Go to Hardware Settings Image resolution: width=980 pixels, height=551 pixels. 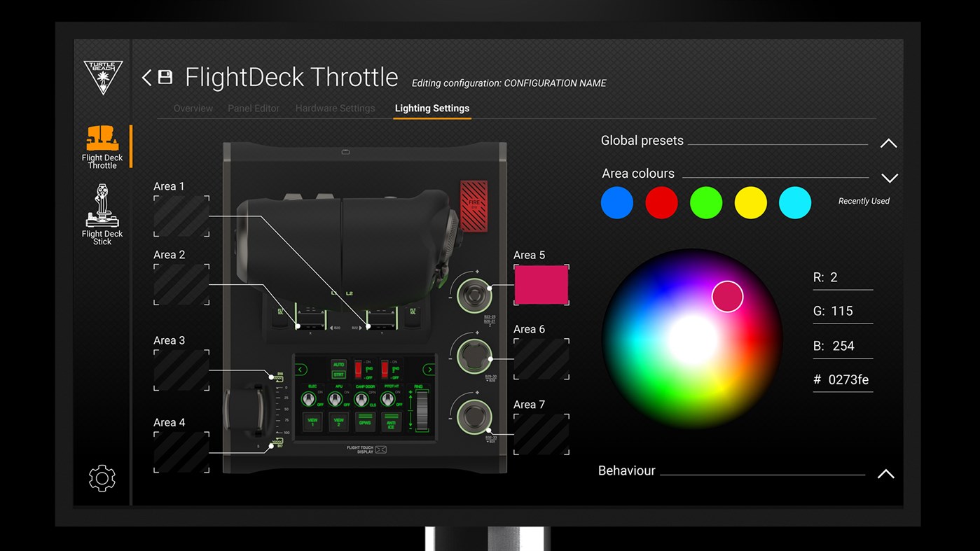(335, 108)
